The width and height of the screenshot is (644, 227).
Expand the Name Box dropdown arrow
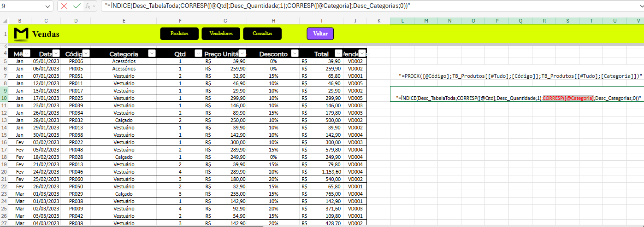coord(48,6)
